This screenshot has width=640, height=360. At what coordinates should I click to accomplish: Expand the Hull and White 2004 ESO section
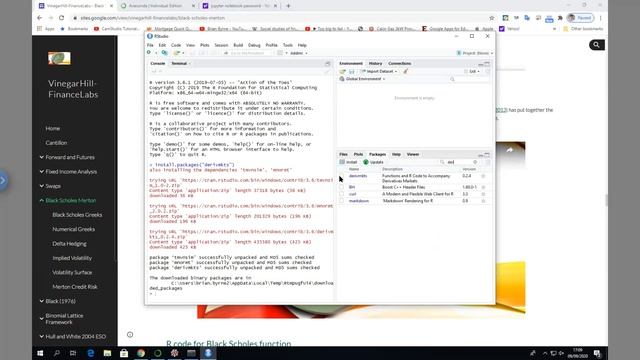42,337
